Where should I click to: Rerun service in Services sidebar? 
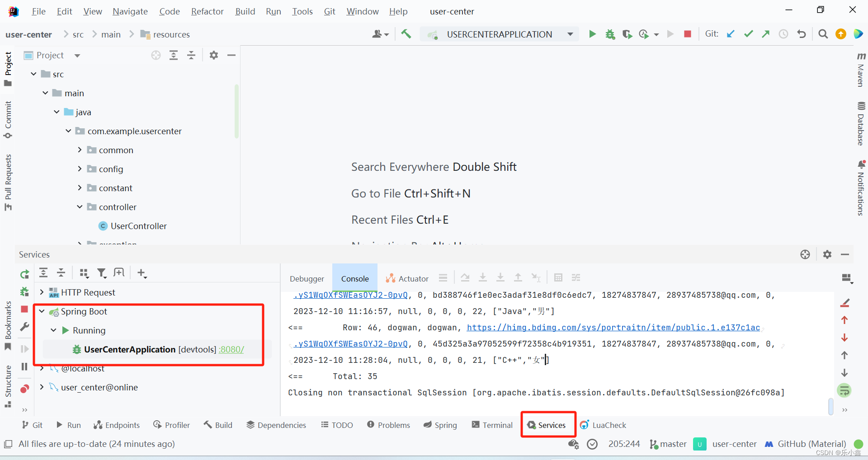pos(24,274)
